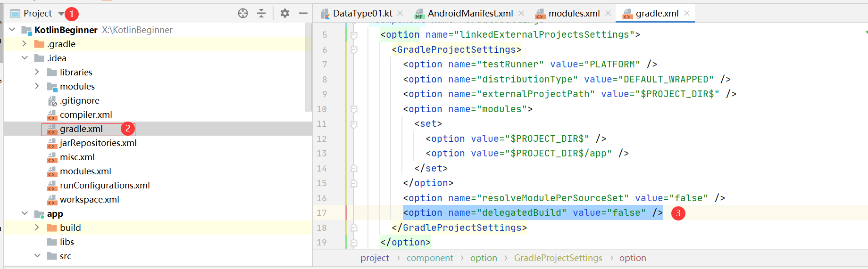Expand the build folder
The height and width of the screenshot is (269, 868).
coord(37,228)
